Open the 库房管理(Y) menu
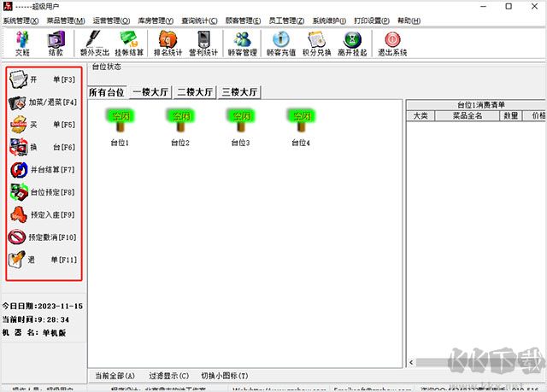Image resolution: width=547 pixels, height=392 pixels. point(156,20)
